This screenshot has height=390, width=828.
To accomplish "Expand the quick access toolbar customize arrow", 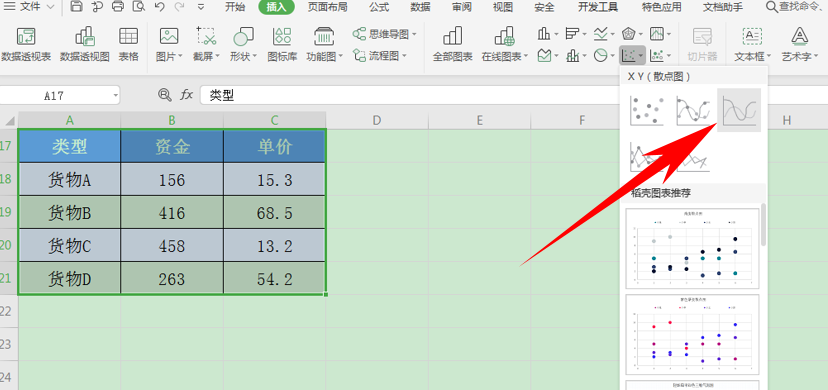I will 201,7.
